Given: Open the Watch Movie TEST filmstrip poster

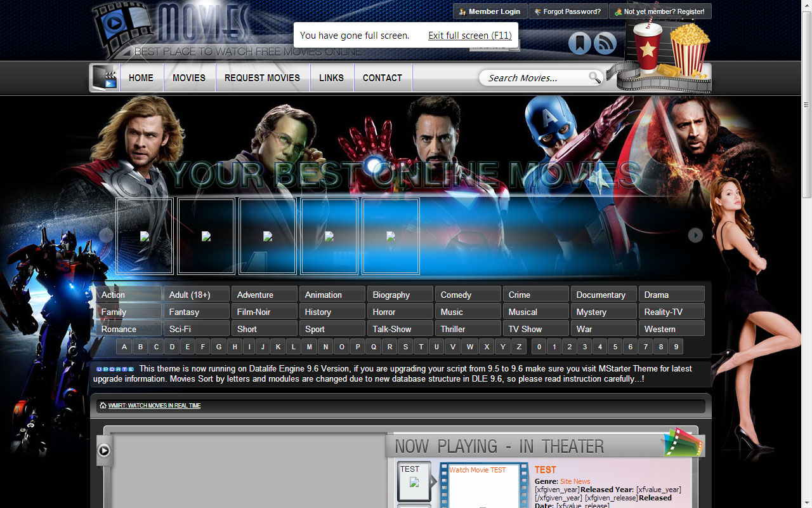Looking at the screenshot, I should click(x=484, y=485).
